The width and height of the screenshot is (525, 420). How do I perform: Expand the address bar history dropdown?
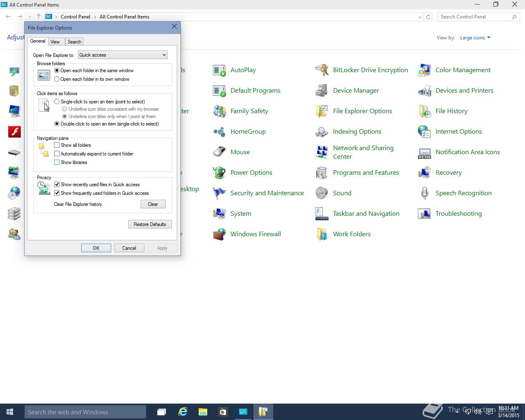tap(420, 17)
